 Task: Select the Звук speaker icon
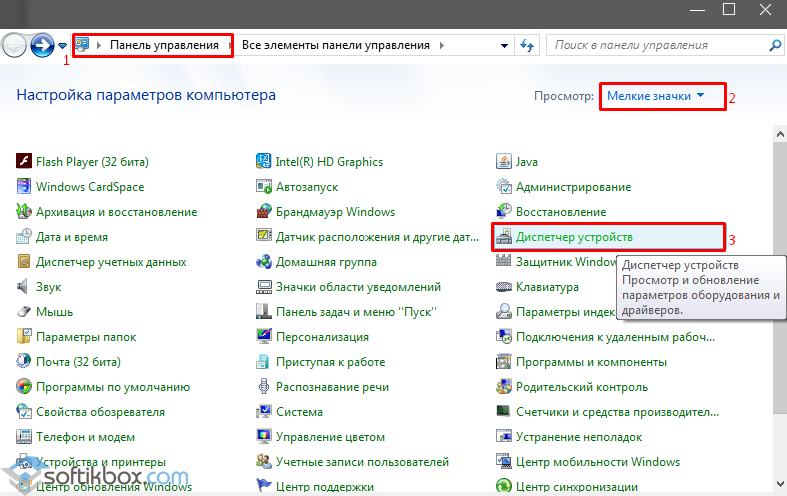pyautogui.click(x=24, y=286)
